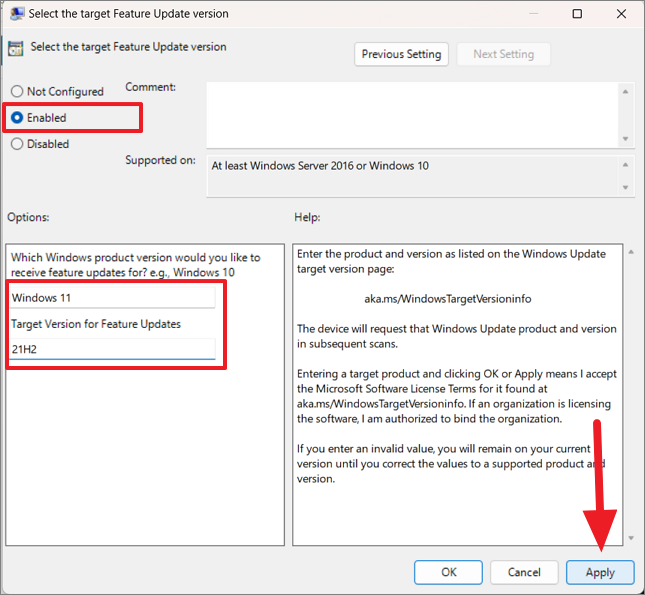Maximize the dialog window
Screen dimensions: 645x595
(x=577, y=14)
